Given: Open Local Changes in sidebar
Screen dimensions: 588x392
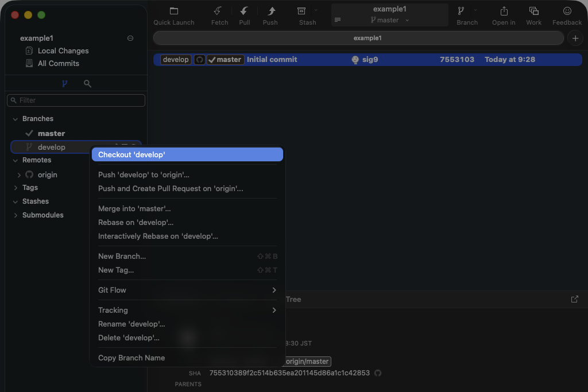Looking at the screenshot, I should pos(63,51).
